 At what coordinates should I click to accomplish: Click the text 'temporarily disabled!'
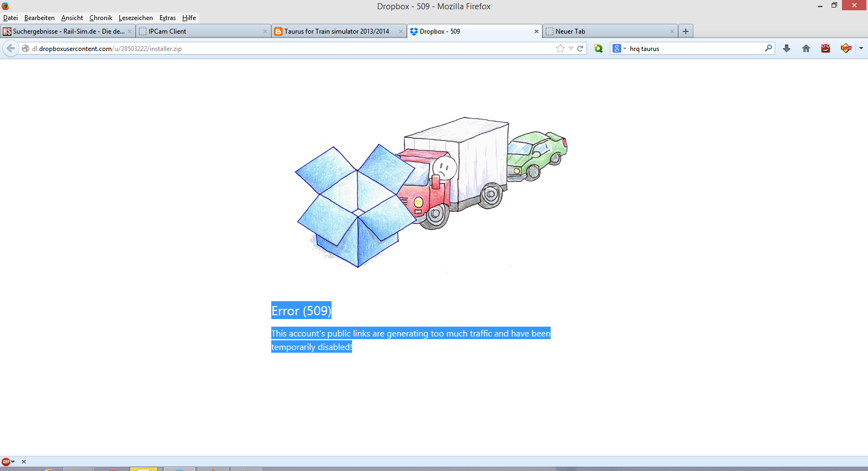click(x=311, y=347)
